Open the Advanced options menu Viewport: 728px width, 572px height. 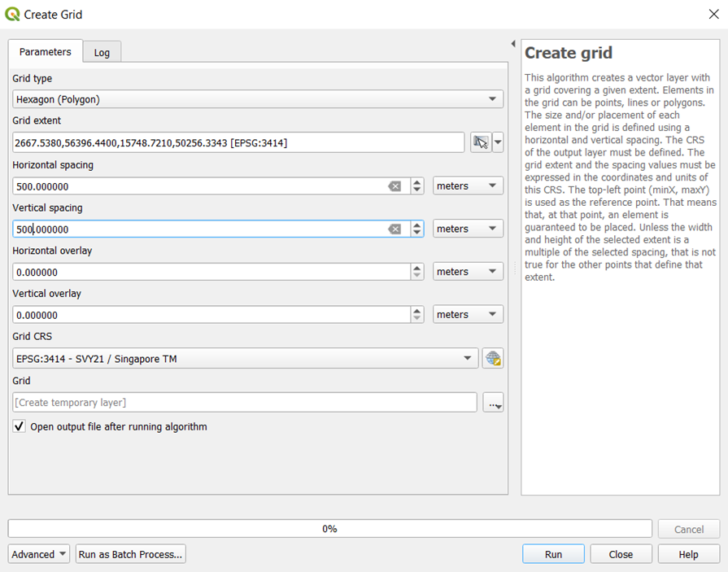click(39, 554)
